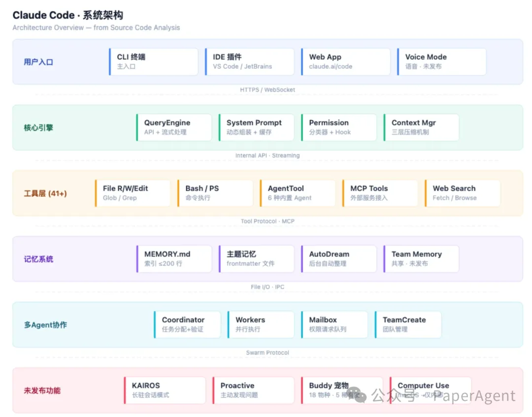This screenshot has height=417, width=532.
Task: Select the Web Search card
Action: [463, 193]
